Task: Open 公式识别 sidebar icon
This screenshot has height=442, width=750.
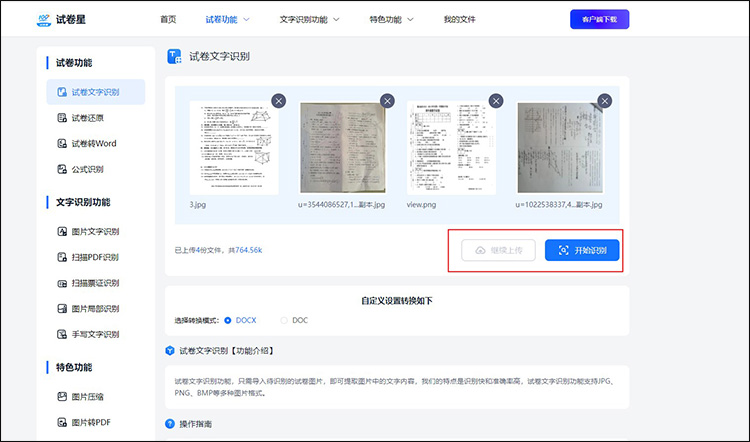Action: [x=62, y=169]
